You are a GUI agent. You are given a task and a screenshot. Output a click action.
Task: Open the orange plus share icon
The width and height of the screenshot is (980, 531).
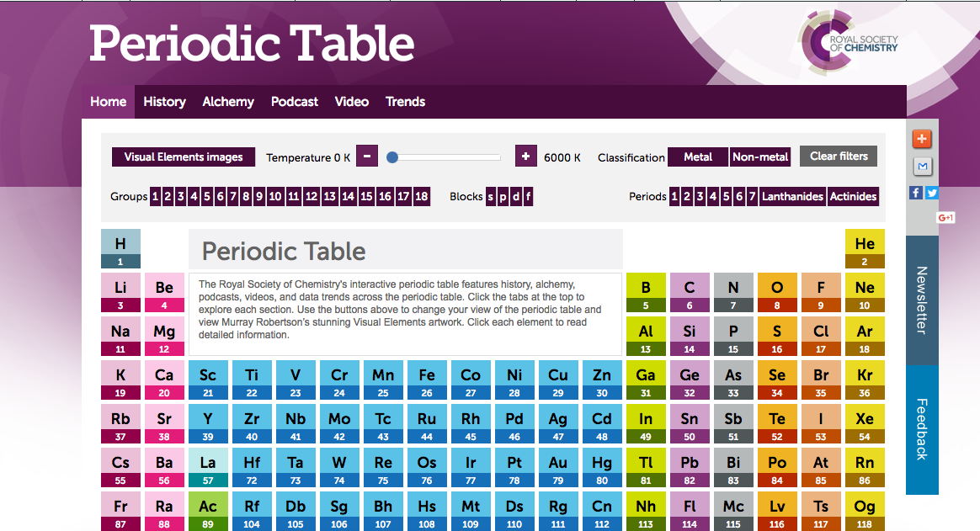point(921,139)
